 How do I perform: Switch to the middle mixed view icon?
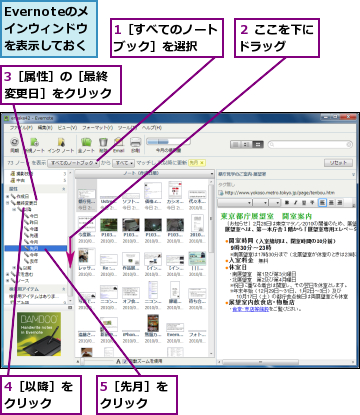click(246, 144)
